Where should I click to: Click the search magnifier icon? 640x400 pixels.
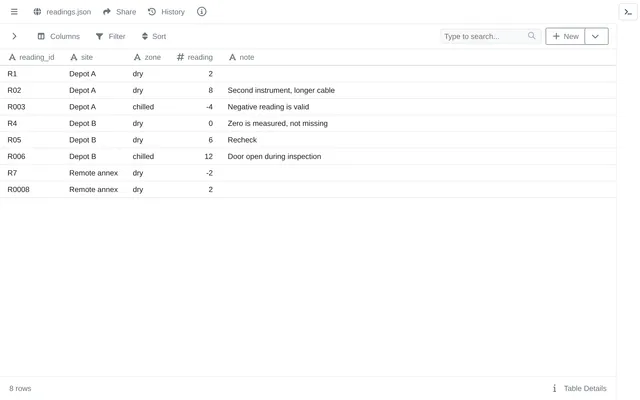tap(531, 36)
